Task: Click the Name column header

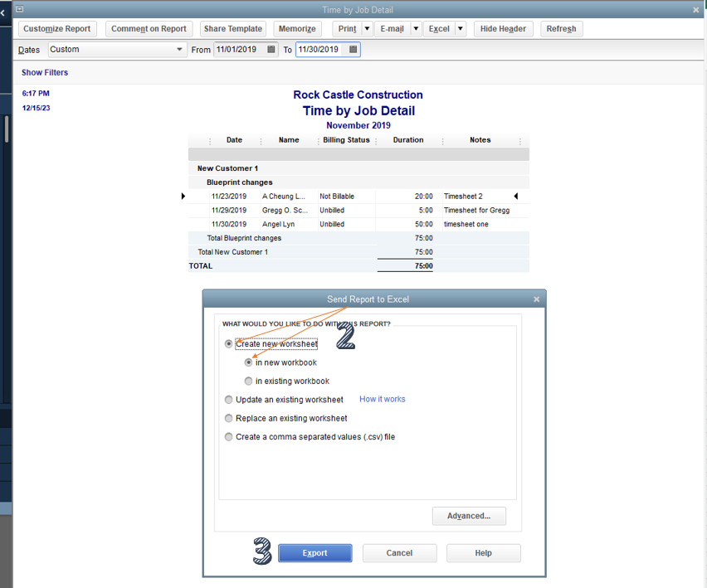Action: [x=289, y=140]
